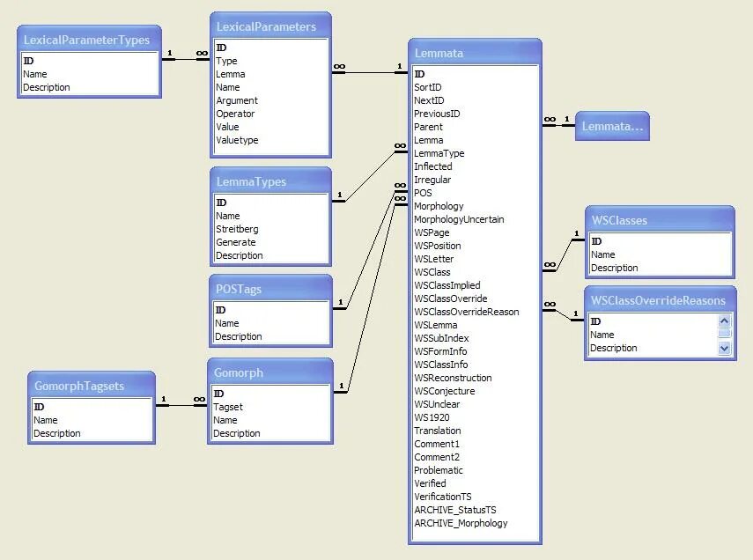
Task: Click the WSPosition field in Lemmata
Action: pyautogui.click(x=476, y=246)
